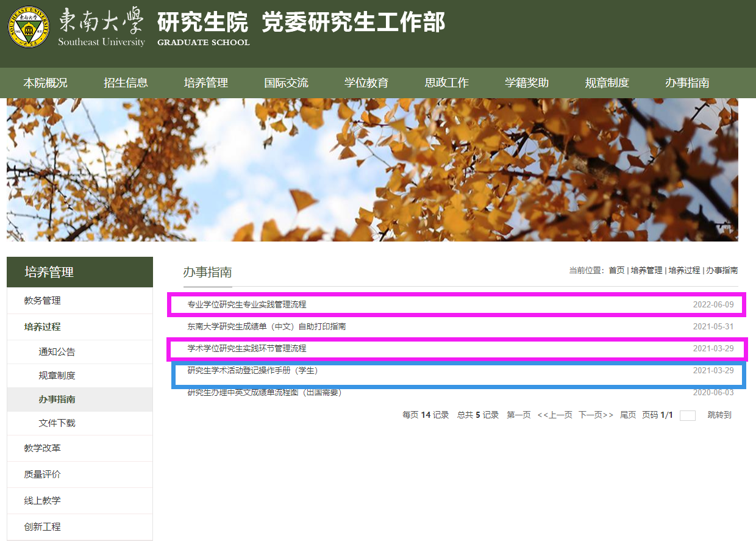
Task: Open 学籍奖助 in the navigation bar
Action: [527, 83]
